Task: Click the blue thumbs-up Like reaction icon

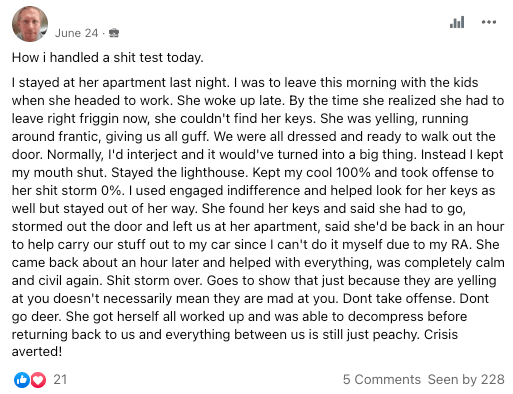Action: [x=22, y=380]
